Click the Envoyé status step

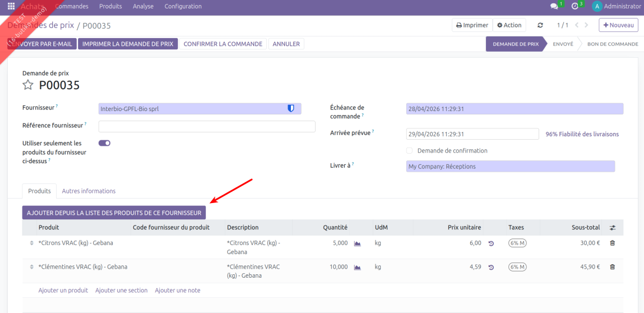click(563, 44)
